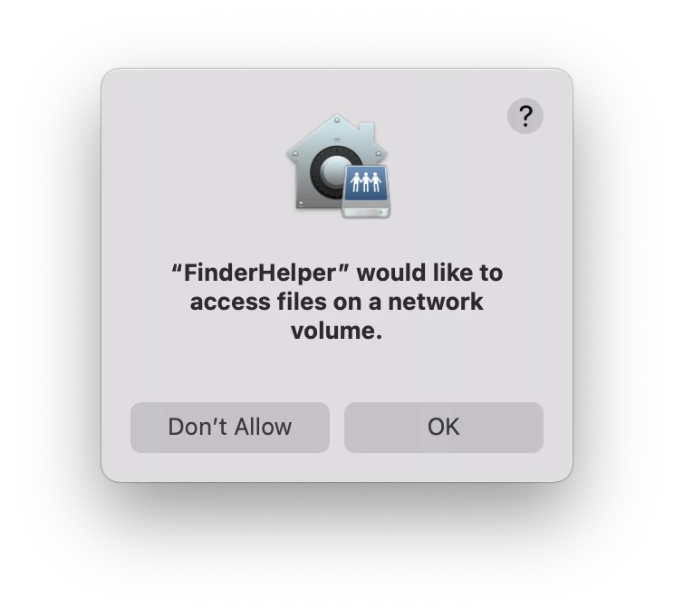Click the empty dialog area above the buttons
This screenshot has width=674, height=616.
pyautogui.click(x=337, y=371)
